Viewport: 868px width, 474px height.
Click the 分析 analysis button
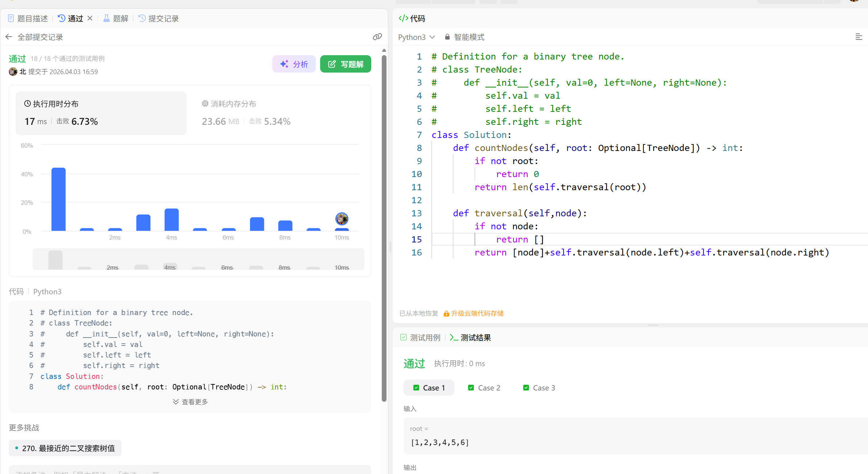pyautogui.click(x=294, y=64)
